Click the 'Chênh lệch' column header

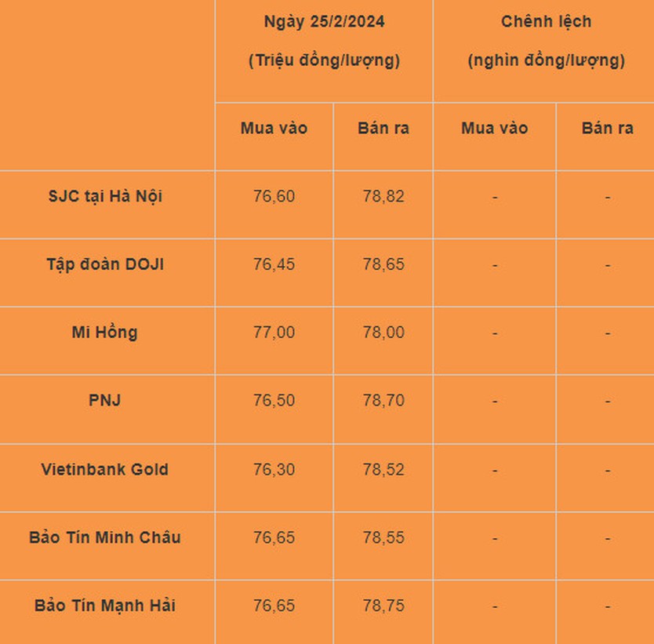point(546,22)
